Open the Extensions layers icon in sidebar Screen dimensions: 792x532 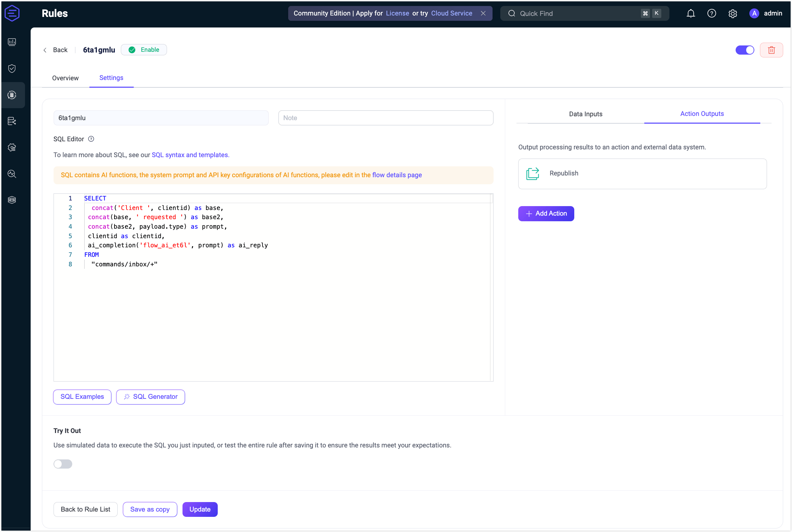12,200
